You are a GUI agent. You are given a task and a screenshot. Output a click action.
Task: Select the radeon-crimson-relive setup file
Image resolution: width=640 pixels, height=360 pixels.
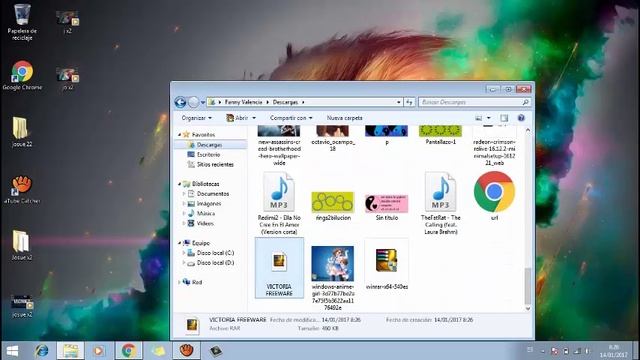click(x=494, y=146)
